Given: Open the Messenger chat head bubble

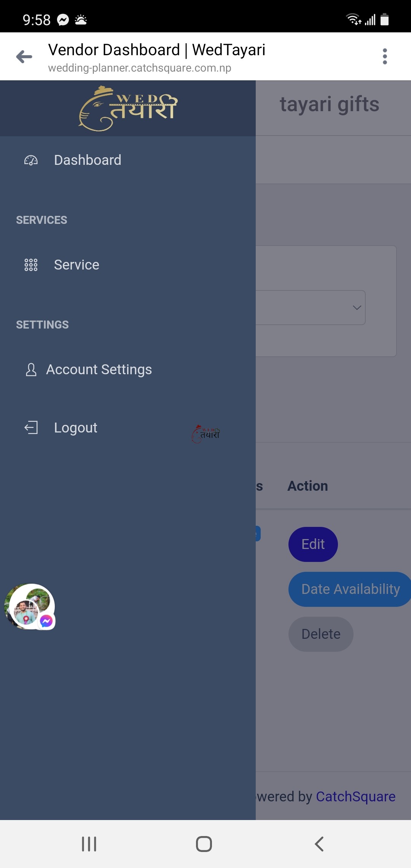Looking at the screenshot, I should pyautogui.click(x=30, y=606).
